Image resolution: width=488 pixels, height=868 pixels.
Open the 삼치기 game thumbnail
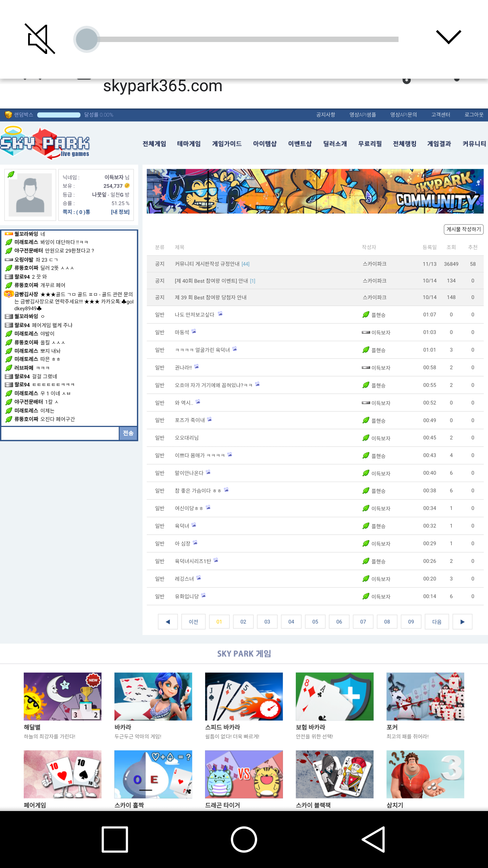(425, 774)
